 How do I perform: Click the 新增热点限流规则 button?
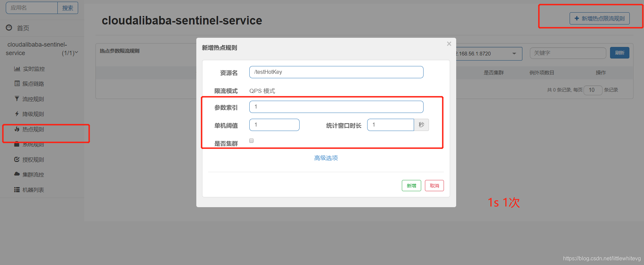(x=600, y=18)
